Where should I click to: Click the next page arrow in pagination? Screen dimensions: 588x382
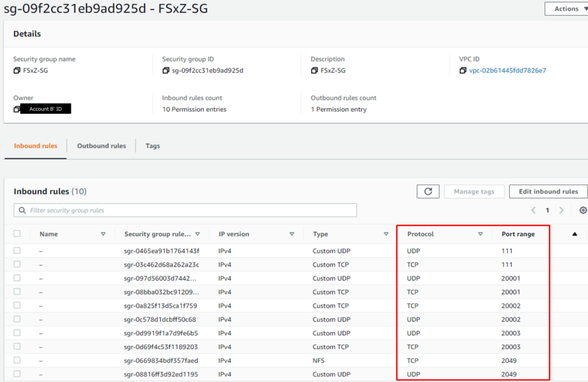(561, 210)
